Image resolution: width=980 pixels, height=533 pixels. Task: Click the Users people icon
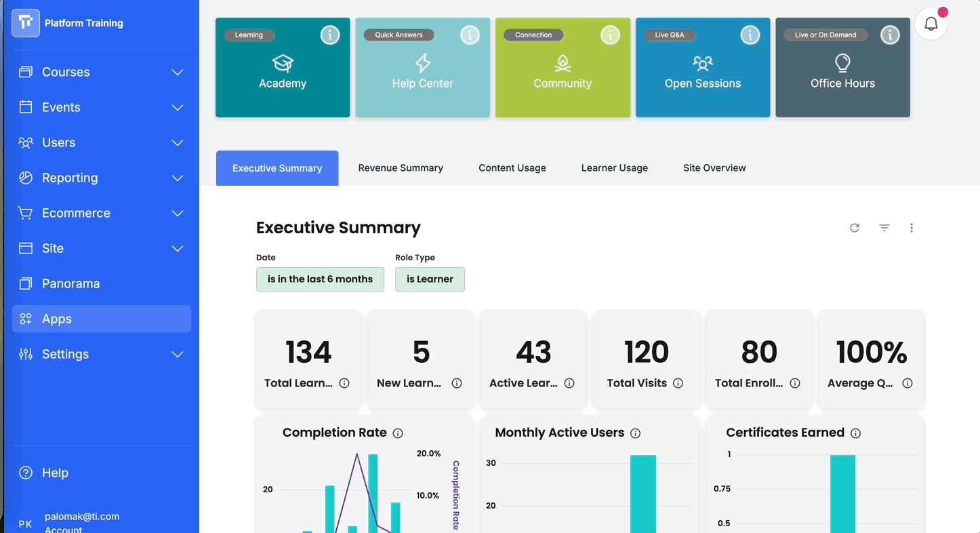pyautogui.click(x=26, y=142)
